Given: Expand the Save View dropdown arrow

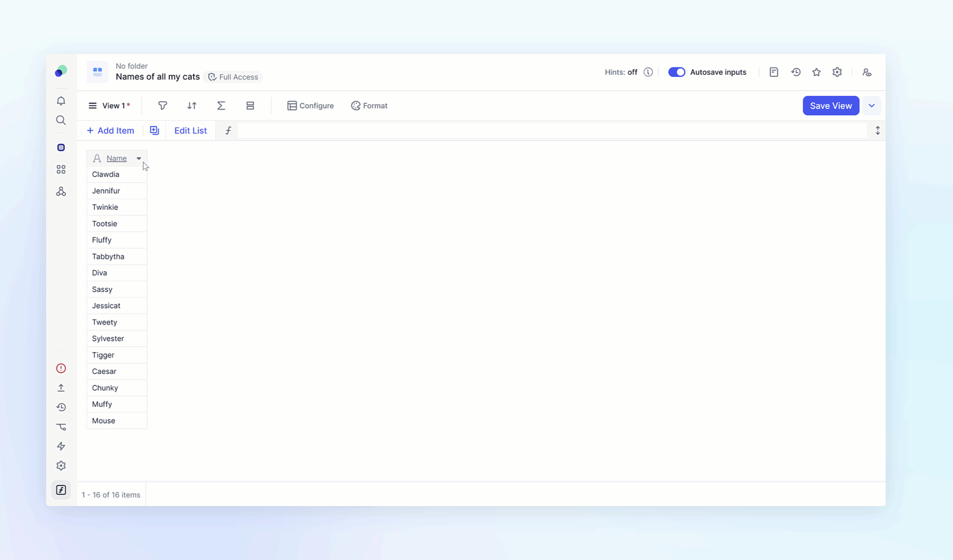Looking at the screenshot, I should point(871,106).
